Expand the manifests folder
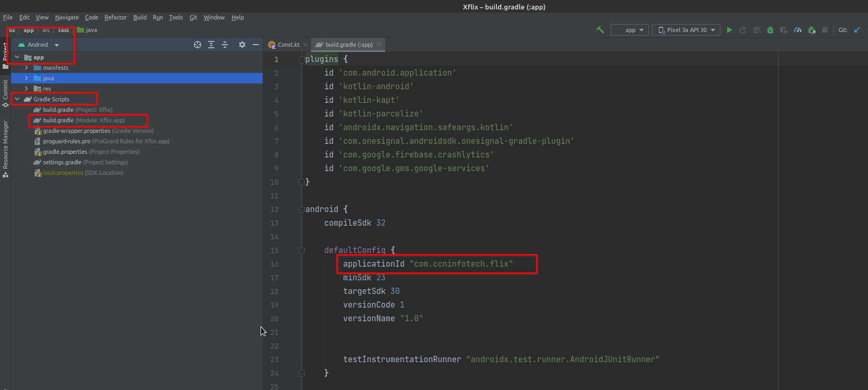The image size is (868, 390). (26, 68)
